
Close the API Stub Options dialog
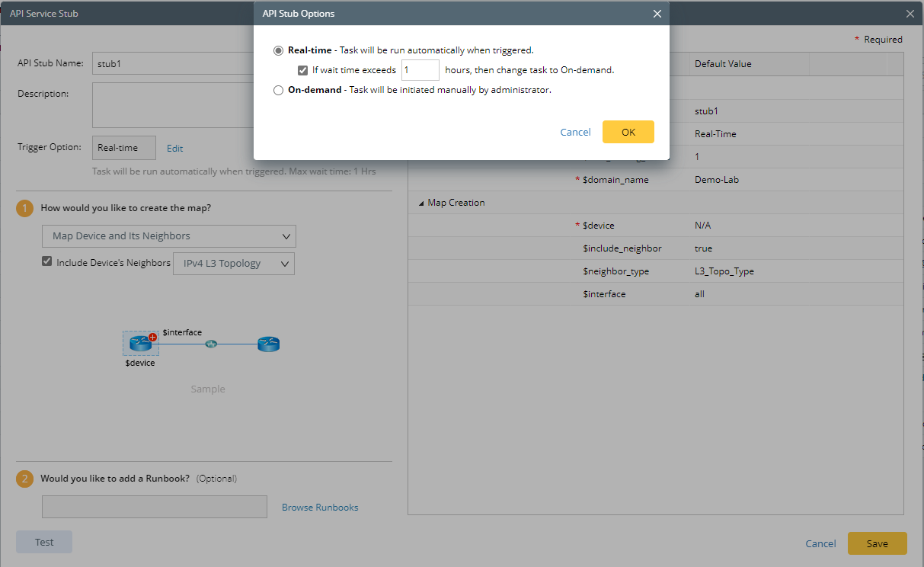tap(657, 14)
